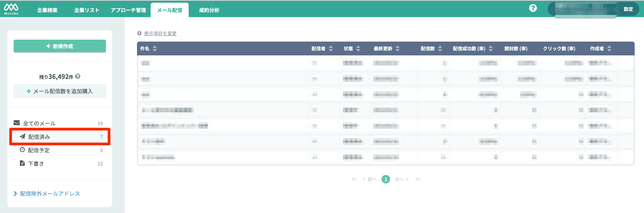This screenshot has height=213, width=644.
Task: Sort by 状態 column arrows
Action: coord(358,49)
